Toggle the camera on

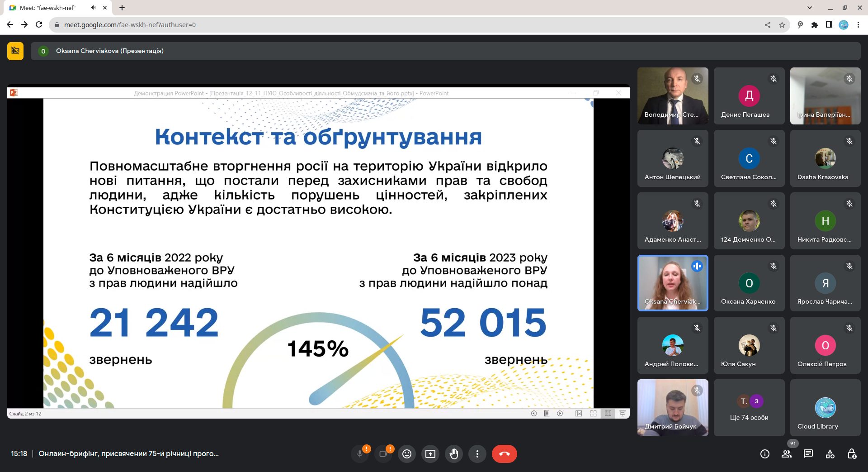(x=383, y=454)
